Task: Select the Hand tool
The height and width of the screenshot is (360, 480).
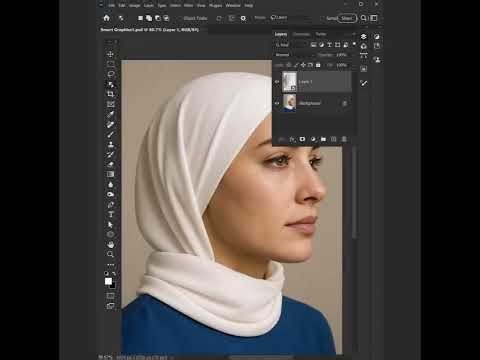Action: tap(111, 244)
